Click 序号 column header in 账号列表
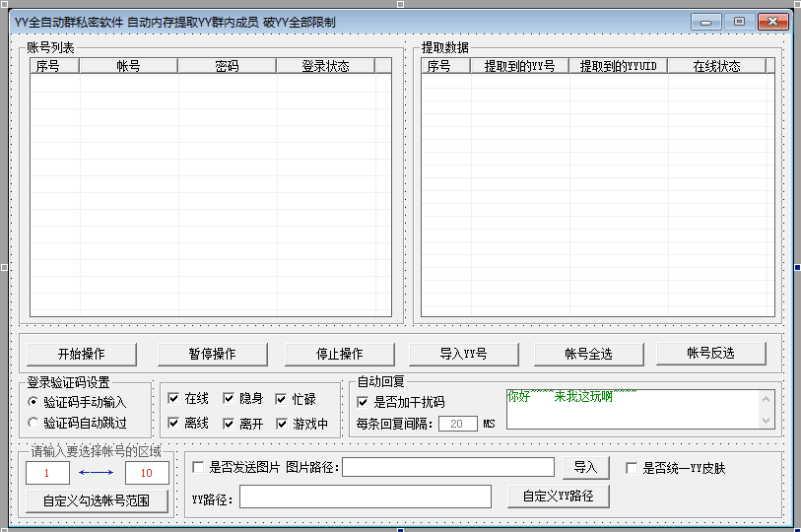 point(54,66)
